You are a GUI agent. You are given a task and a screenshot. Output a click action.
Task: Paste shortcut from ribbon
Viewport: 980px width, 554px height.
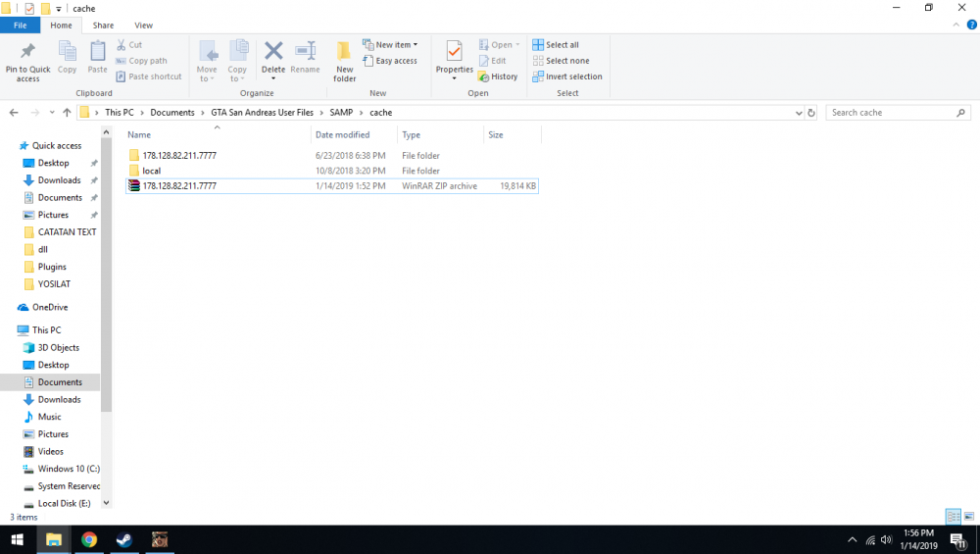149,76
